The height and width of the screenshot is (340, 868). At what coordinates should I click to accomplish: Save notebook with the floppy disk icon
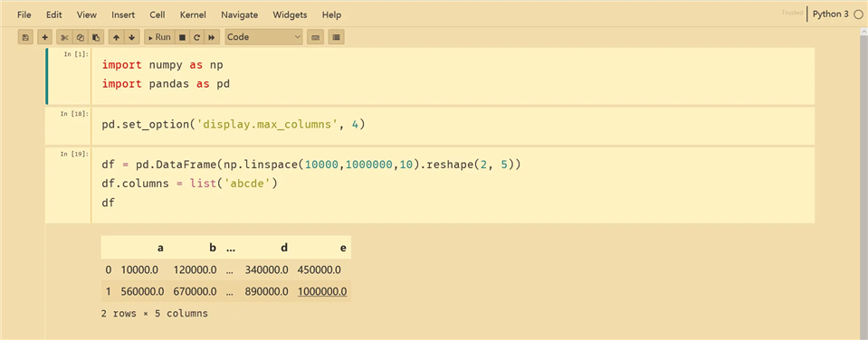click(x=25, y=37)
